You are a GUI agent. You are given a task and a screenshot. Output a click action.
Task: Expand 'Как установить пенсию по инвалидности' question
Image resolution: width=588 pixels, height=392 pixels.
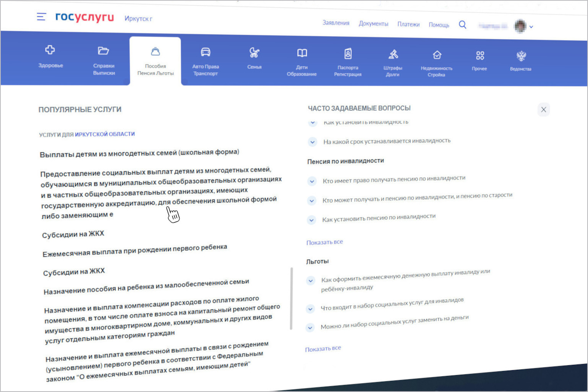click(311, 220)
